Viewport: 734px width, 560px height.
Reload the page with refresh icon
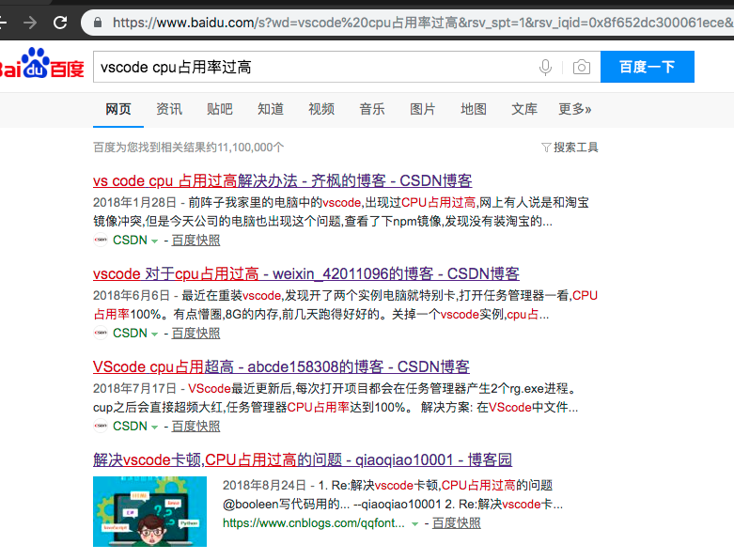click(x=60, y=22)
